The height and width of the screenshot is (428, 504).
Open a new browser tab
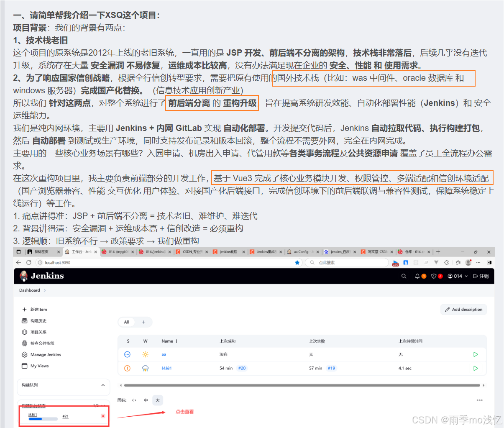click(438, 252)
